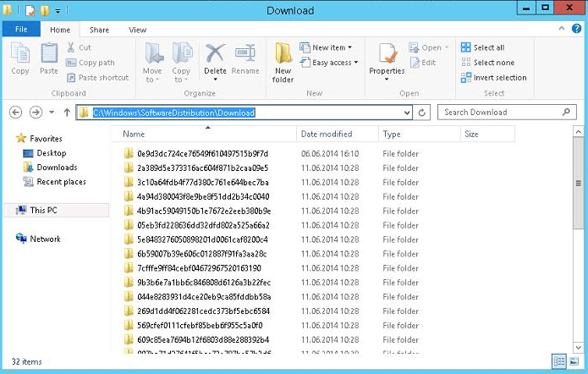
Task: Select Favorites in navigation pane
Action: tap(39, 139)
